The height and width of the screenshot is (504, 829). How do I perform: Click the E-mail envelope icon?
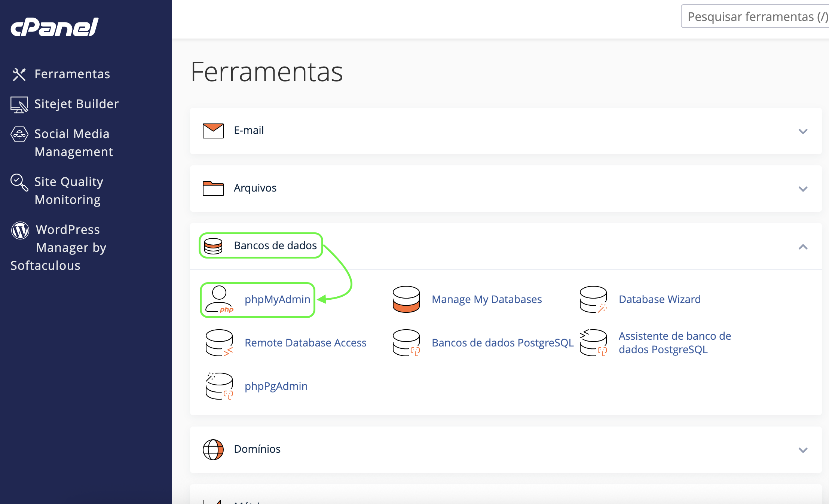[x=213, y=131]
